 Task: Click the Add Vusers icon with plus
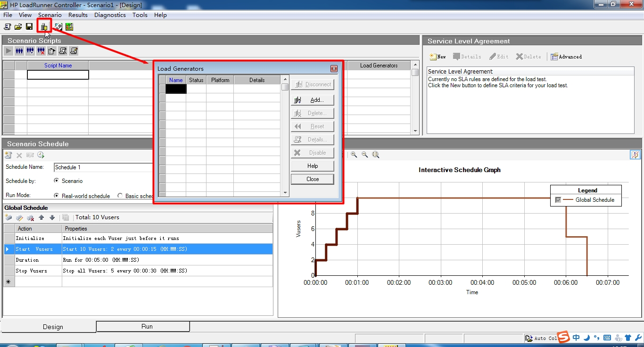click(x=30, y=51)
